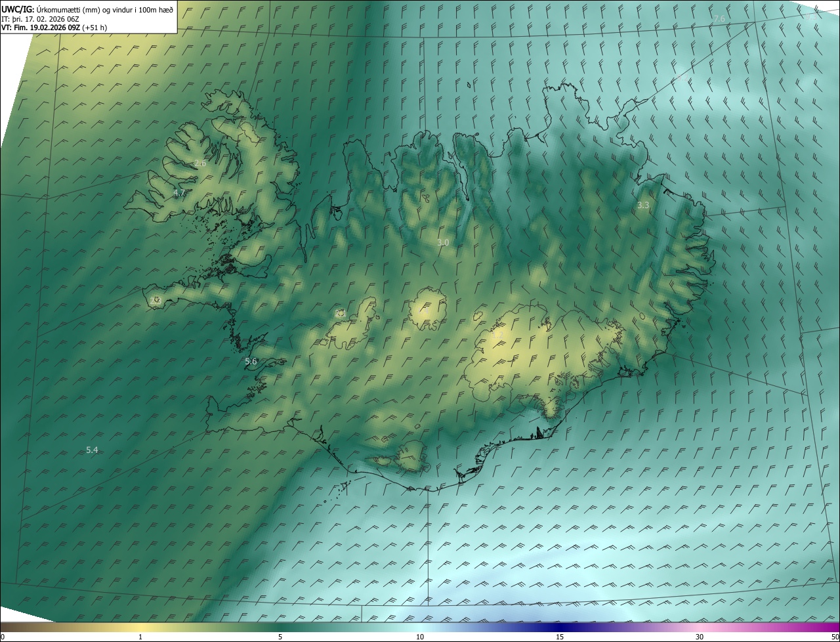Click the colour scale tick label '0'
The image size is (840, 642).
tap(3, 637)
